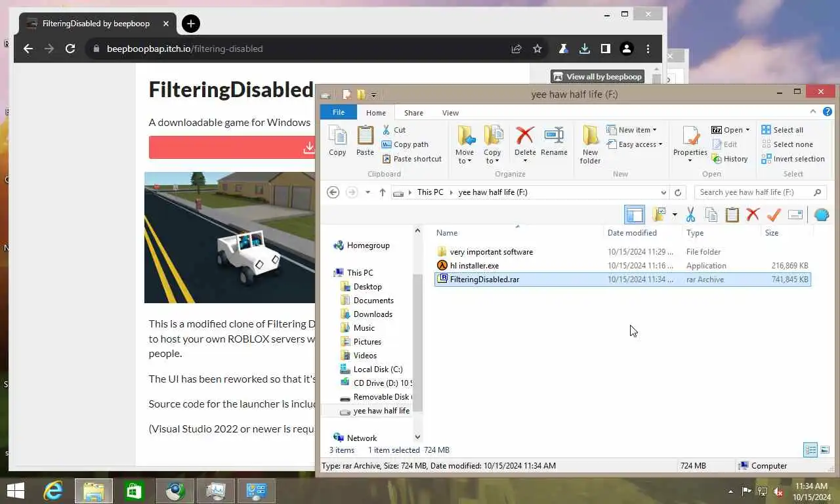Click the Paste icon in the Clipboard group

click(x=365, y=141)
